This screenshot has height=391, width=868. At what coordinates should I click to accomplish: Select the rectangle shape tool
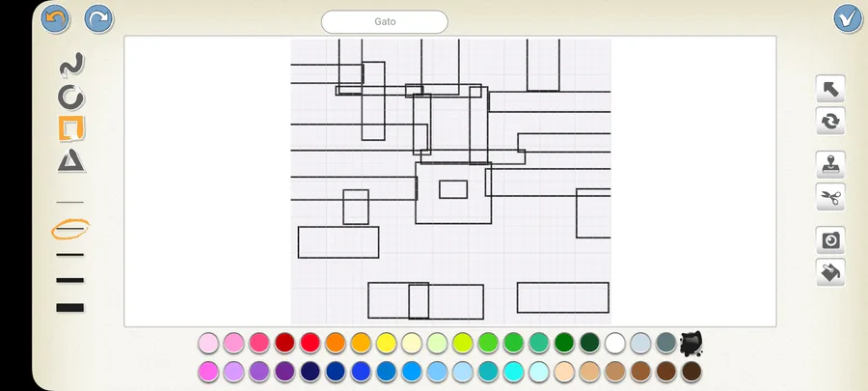[x=71, y=128]
